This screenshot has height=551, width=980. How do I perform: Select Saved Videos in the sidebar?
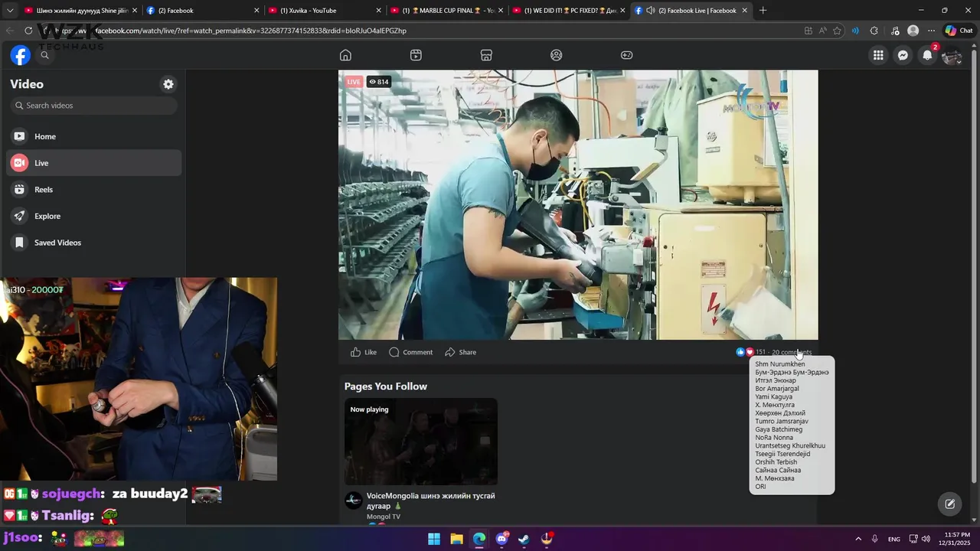point(94,243)
